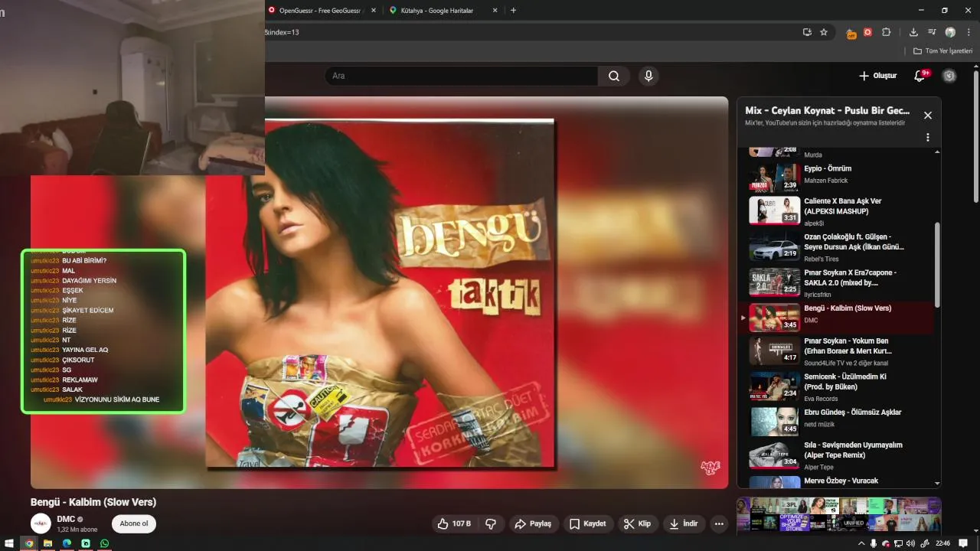The image size is (980, 551).
Task: Click the like thumbs-up button
Action: [454, 523]
